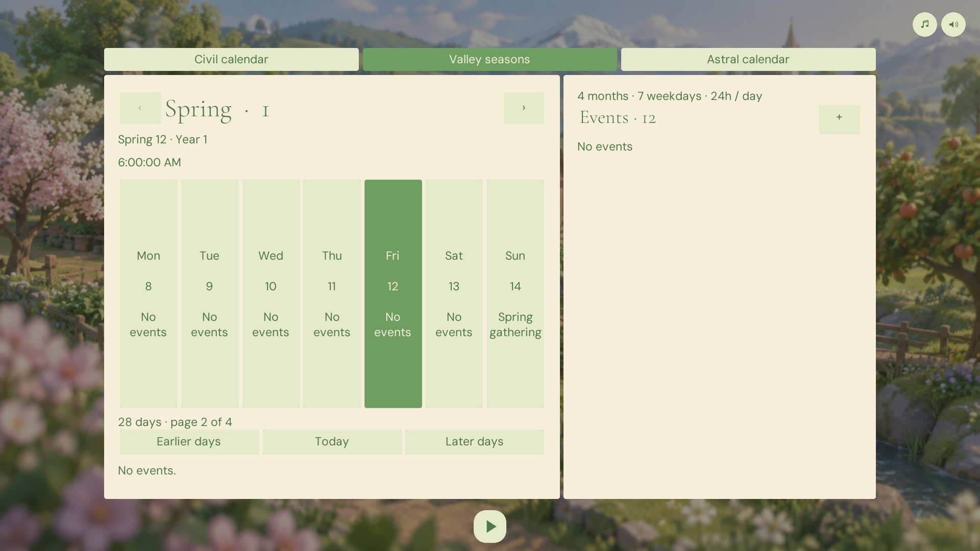Jump to Today
The image size is (980, 551).
pos(332,441)
